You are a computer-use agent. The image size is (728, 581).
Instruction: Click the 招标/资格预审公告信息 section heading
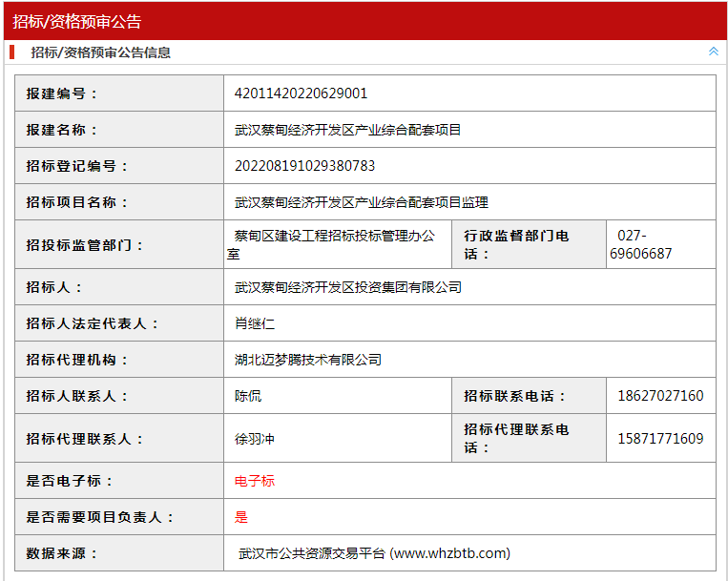tap(101, 52)
